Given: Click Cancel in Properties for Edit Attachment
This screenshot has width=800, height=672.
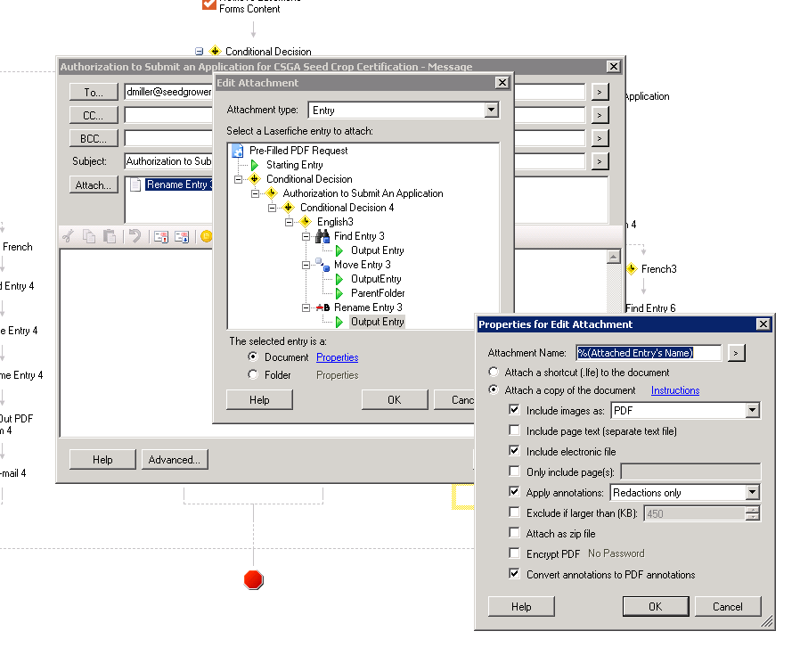Looking at the screenshot, I should point(728,607).
